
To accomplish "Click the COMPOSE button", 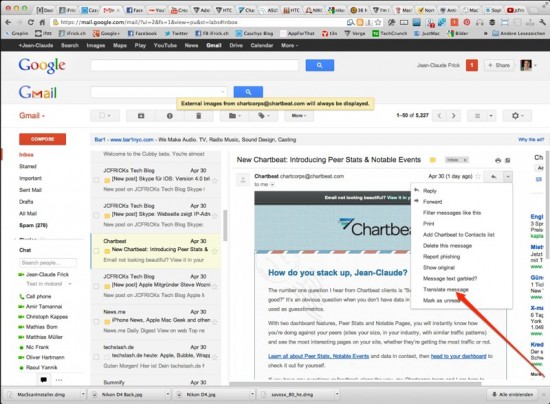I will (x=42, y=139).
